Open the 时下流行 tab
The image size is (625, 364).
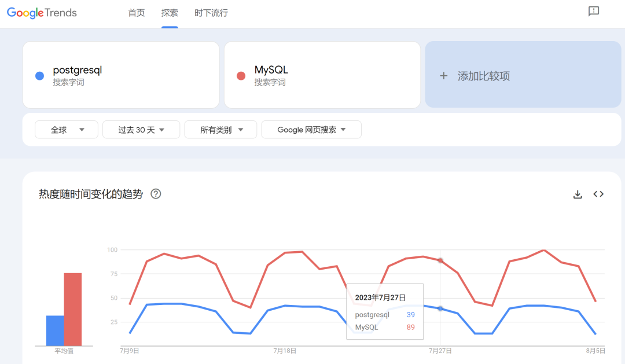click(x=211, y=13)
